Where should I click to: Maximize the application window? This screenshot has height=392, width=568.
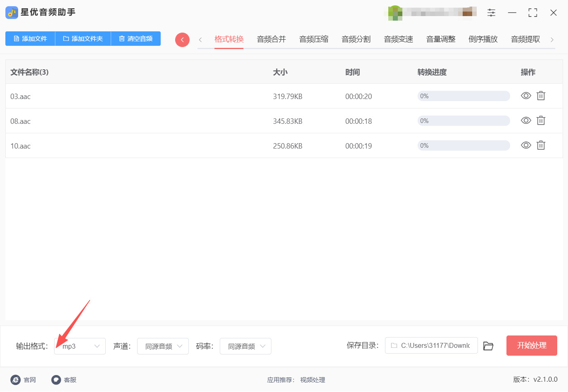[533, 13]
